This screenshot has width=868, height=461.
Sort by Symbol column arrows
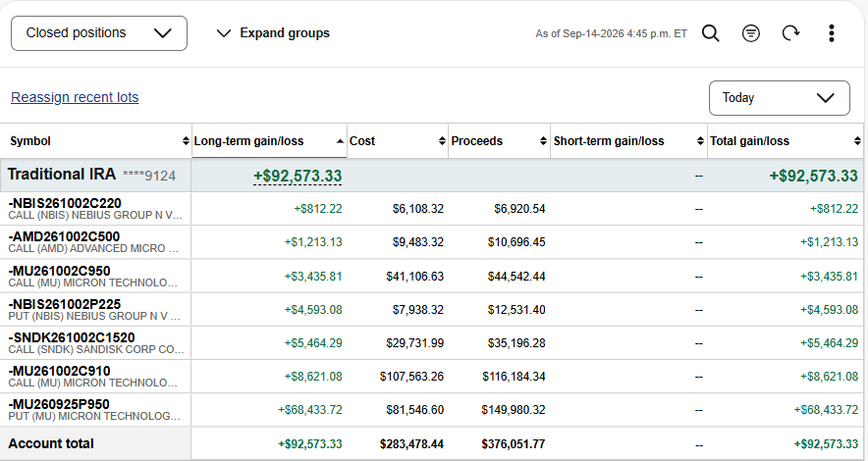[186, 141]
